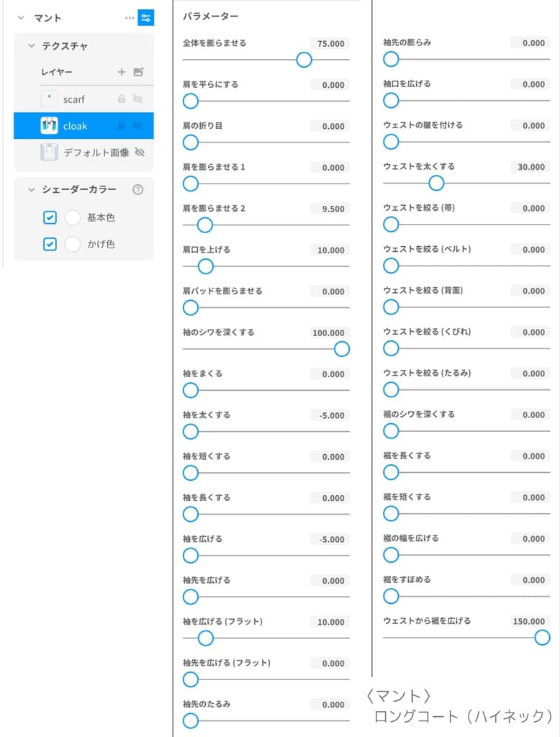Select the デフォルト画像 layer thumbnail
Viewport: 560px width, 737px height.
pos(49,153)
